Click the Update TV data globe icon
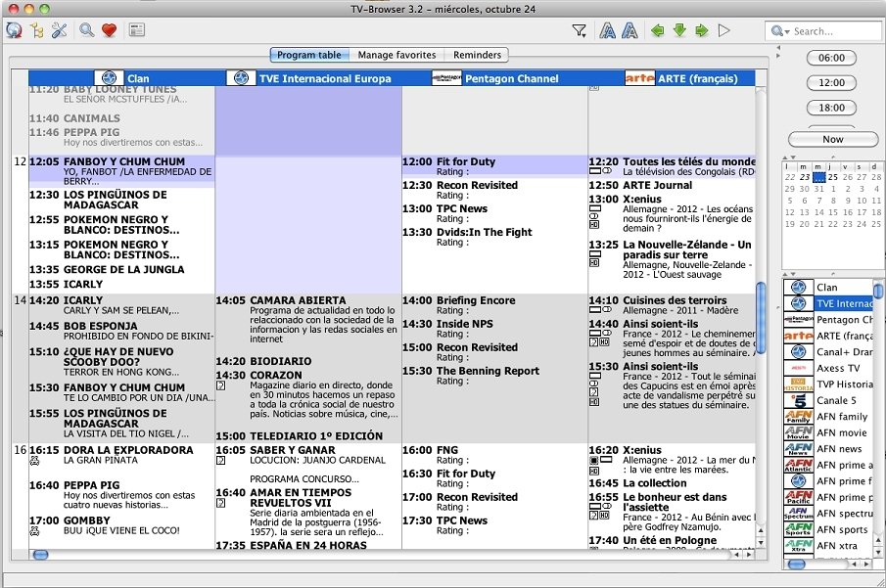 pyautogui.click(x=14, y=30)
